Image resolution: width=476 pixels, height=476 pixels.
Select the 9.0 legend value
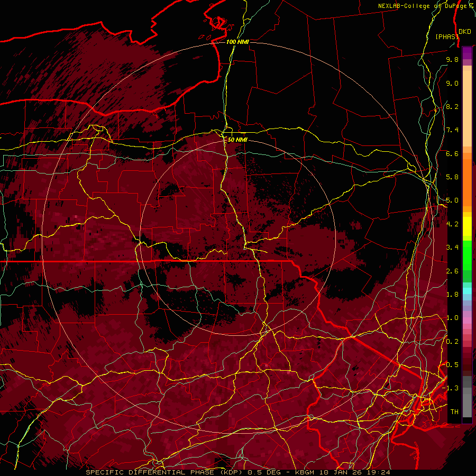tap(452, 83)
